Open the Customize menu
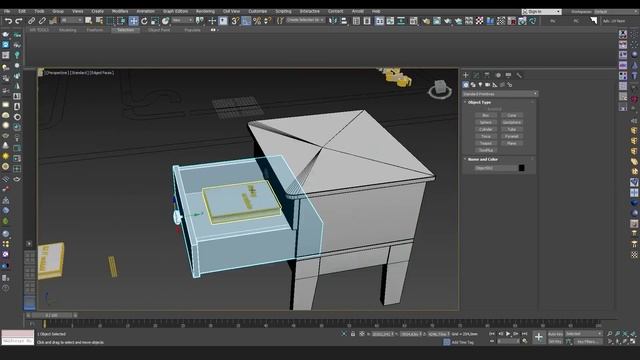Viewport: 640px width, 360px height. [x=258, y=11]
